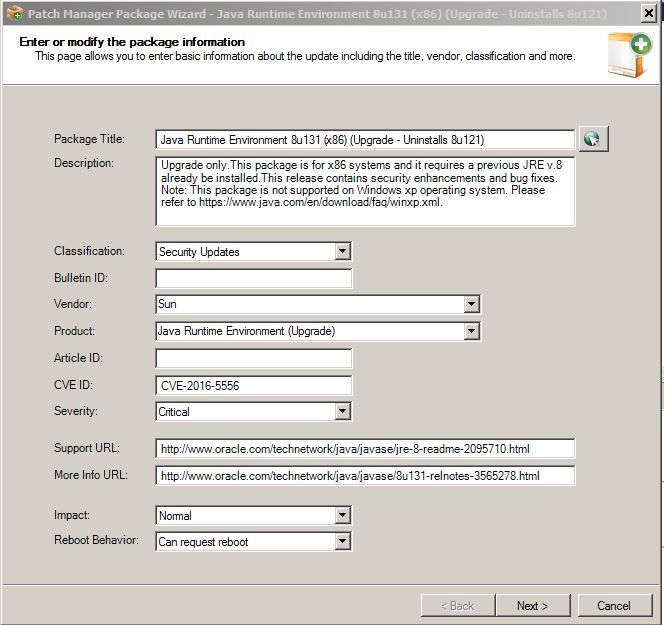
Task: Click the "Vendor:" label
Action: pyautogui.click(x=73, y=304)
